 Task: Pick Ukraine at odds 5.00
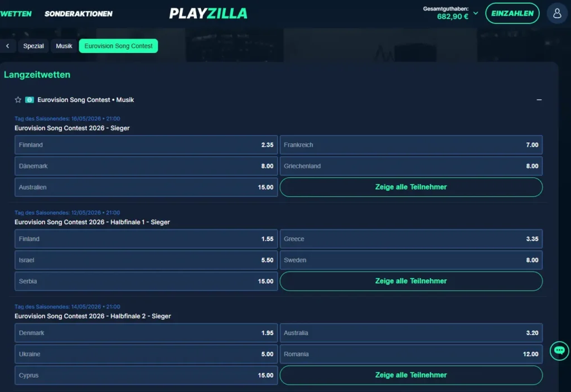coord(146,354)
